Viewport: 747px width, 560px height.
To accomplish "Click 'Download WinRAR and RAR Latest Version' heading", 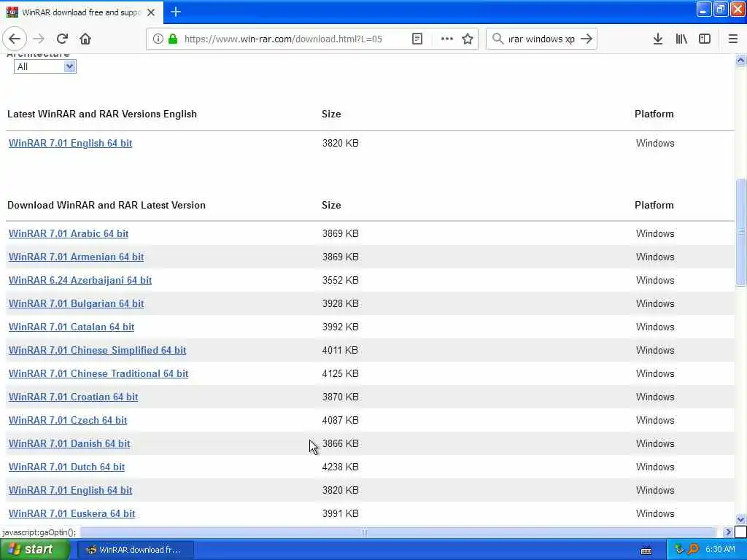I will (107, 205).
